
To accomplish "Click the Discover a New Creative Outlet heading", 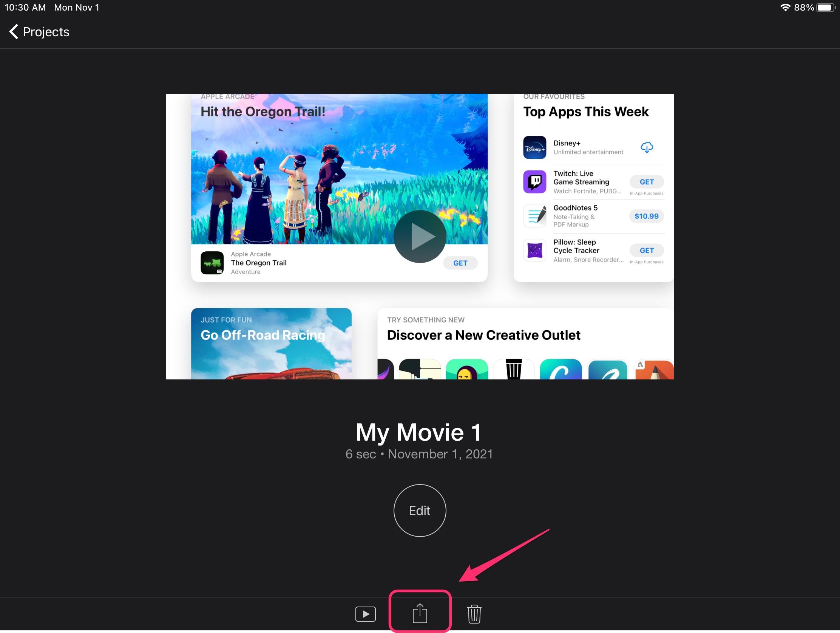I will click(x=483, y=335).
